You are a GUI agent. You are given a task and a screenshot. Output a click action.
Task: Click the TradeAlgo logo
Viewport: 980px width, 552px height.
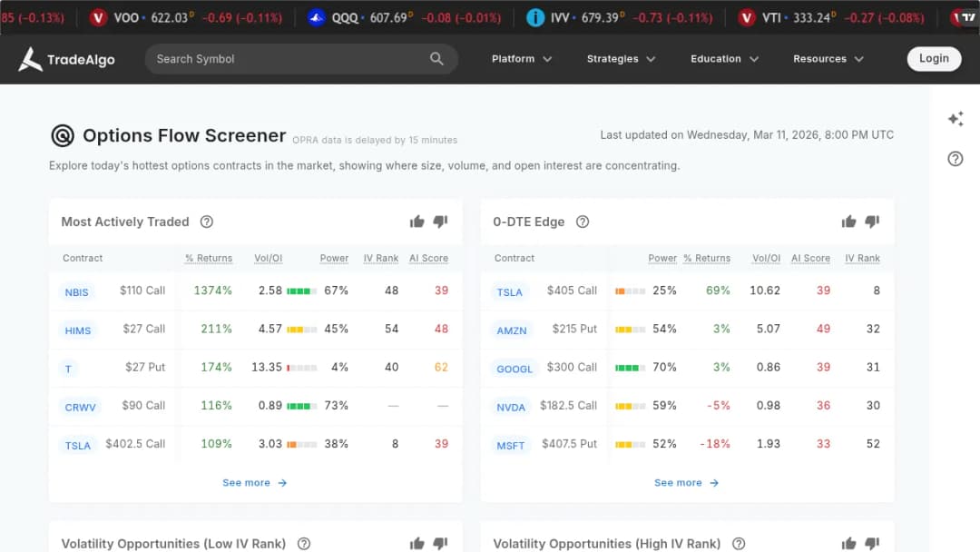66,59
